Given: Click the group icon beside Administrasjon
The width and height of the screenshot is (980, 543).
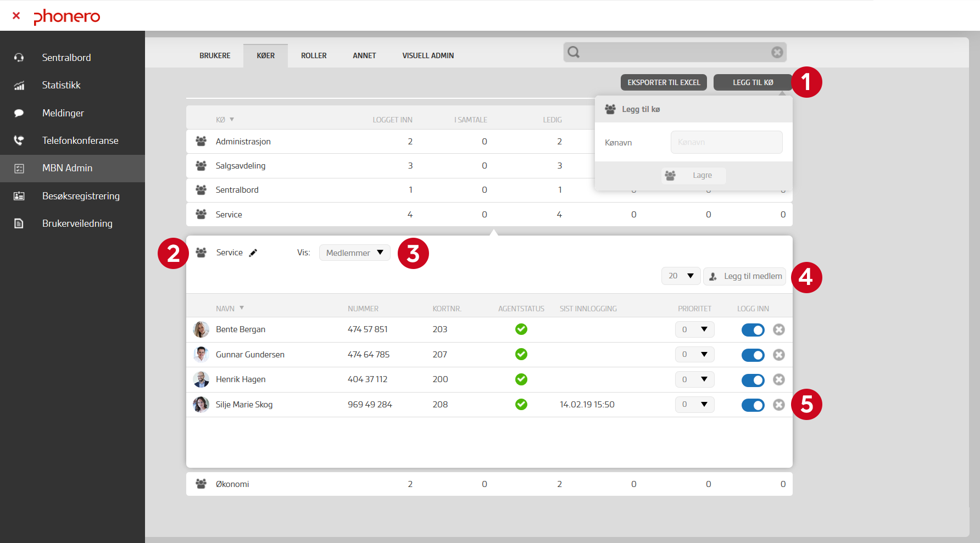Looking at the screenshot, I should pyautogui.click(x=201, y=141).
